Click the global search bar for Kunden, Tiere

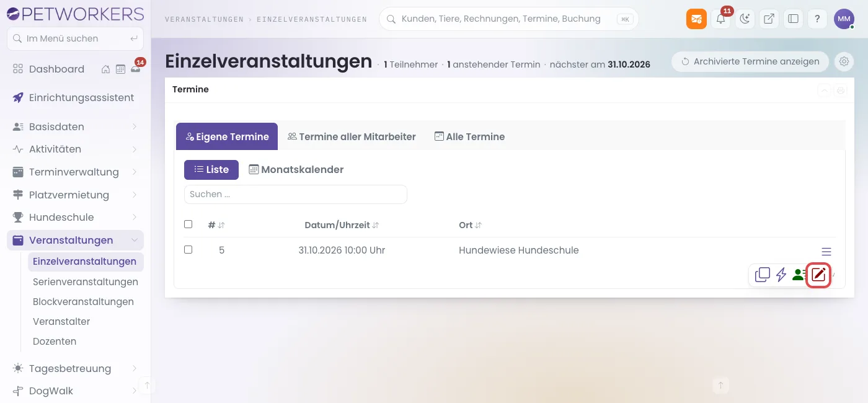[x=508, y=19]
